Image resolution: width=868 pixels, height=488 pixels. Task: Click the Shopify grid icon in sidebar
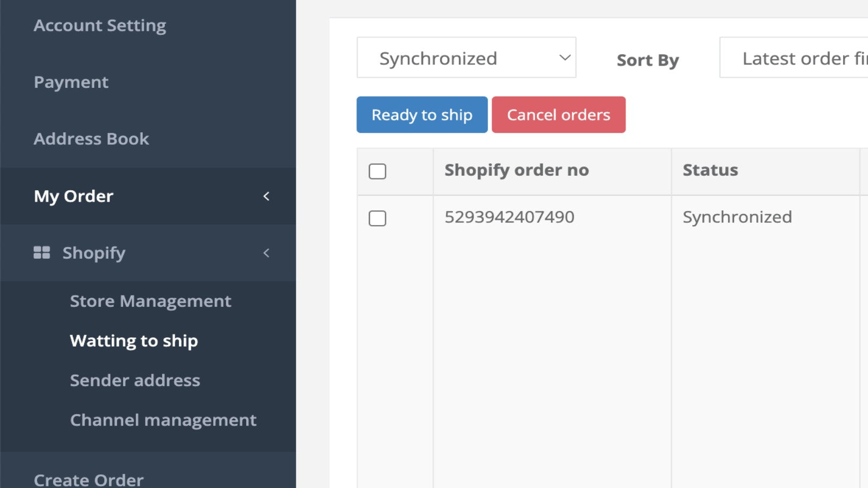[43, 252]
